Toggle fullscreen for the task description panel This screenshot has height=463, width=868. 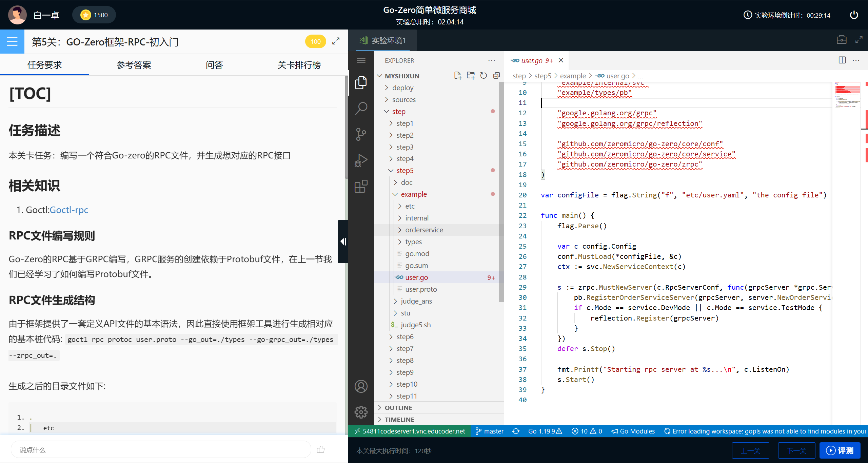[336, 41]
